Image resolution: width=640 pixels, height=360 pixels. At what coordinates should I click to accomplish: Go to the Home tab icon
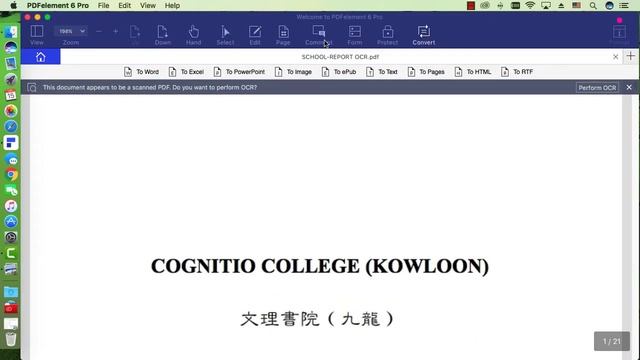40,57
